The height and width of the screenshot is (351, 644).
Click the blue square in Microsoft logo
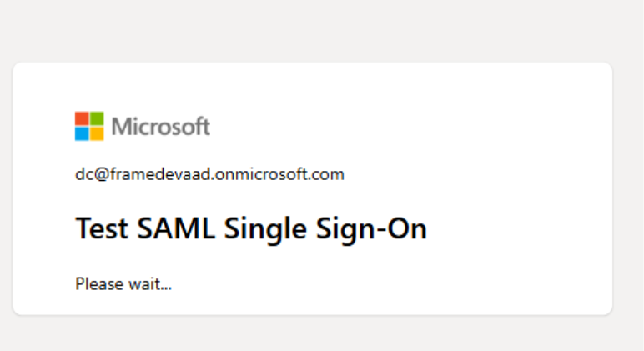click(x=82, y=133)
